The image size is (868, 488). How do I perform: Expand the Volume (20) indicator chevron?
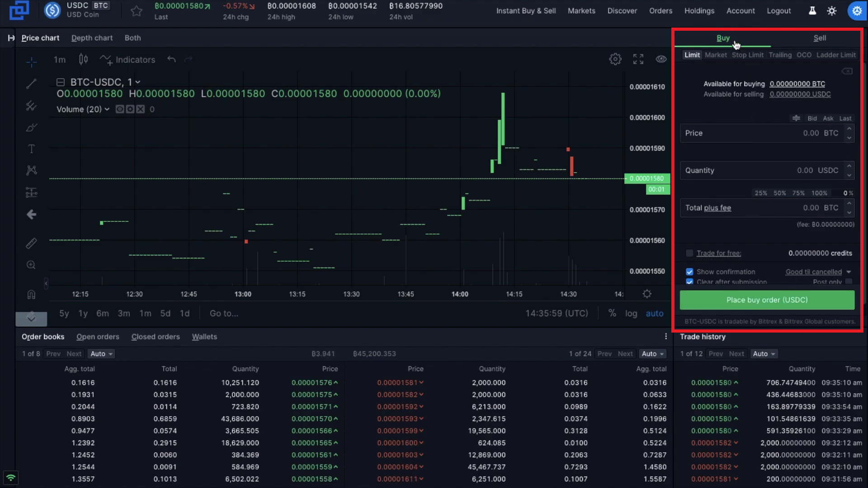(x=107, y=109)
